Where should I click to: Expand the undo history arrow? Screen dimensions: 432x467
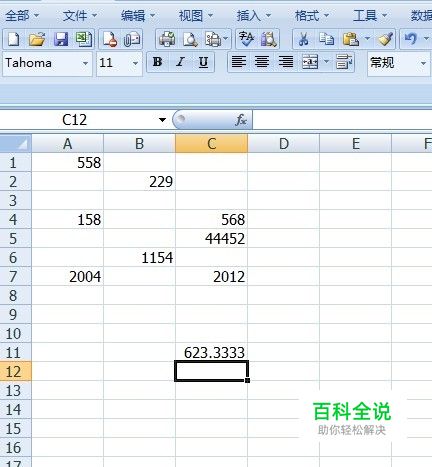(426, 39)
